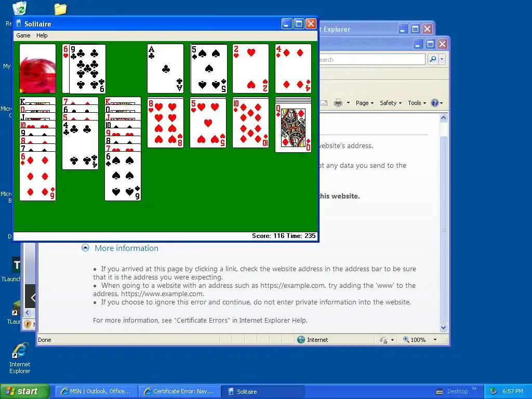The height and width of the screenshot is (399, 532).
Task: Select the 4 of diamonds foundation card
Action: 294,69
